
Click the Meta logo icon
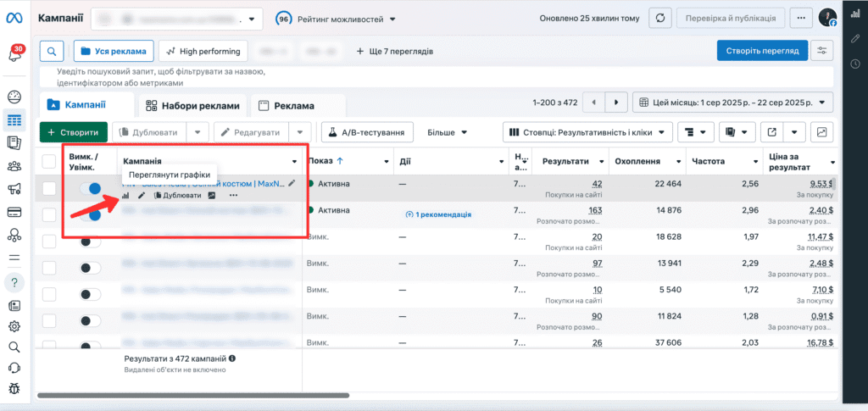click(14, 19)
